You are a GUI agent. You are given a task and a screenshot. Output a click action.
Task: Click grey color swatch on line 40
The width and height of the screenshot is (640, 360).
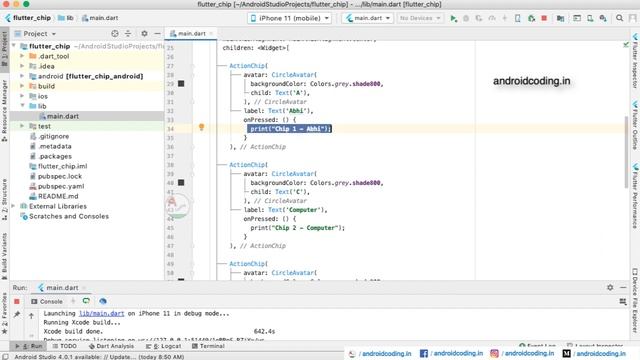click(x=181, y=183)
